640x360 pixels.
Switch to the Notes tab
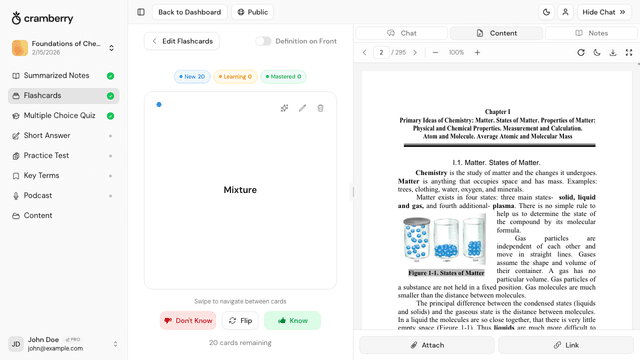point(591,33)
